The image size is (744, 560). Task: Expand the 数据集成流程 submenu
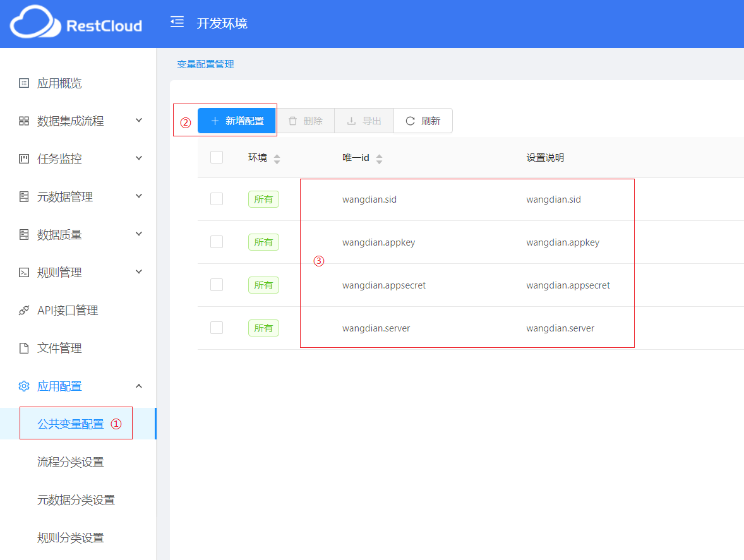click(139, 121)
